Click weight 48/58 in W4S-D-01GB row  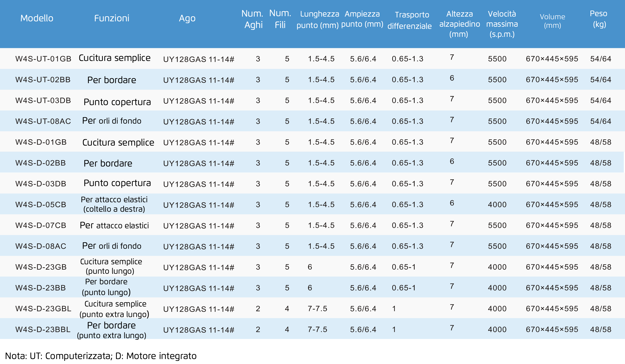(601, 142)
